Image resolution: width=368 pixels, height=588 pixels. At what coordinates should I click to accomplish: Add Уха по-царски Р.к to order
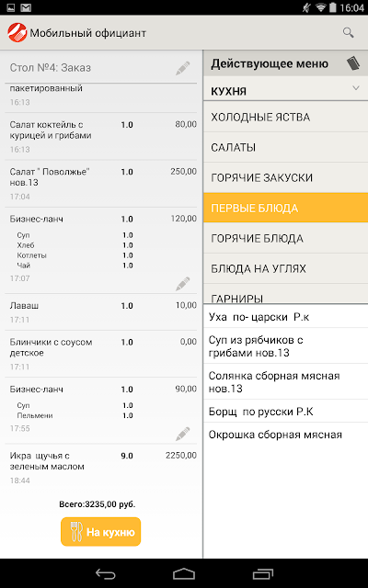click(x=286, y=317)
